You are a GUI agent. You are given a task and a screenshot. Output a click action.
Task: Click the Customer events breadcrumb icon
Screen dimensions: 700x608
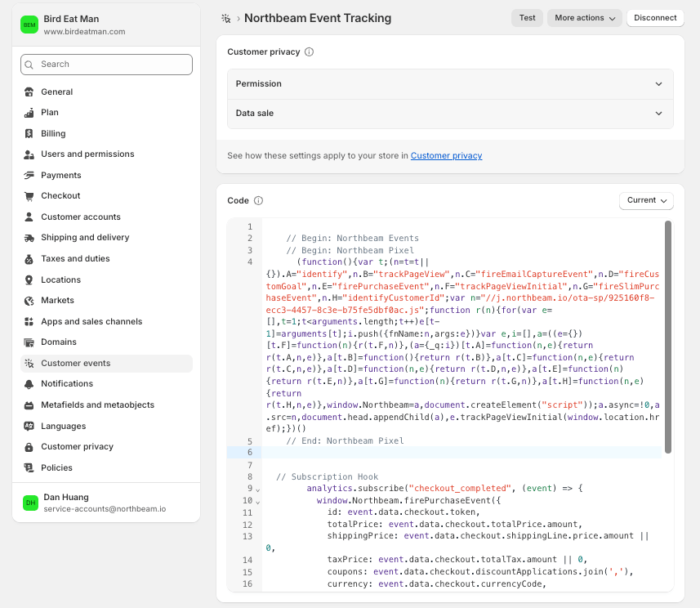click(x=226, y=18)
